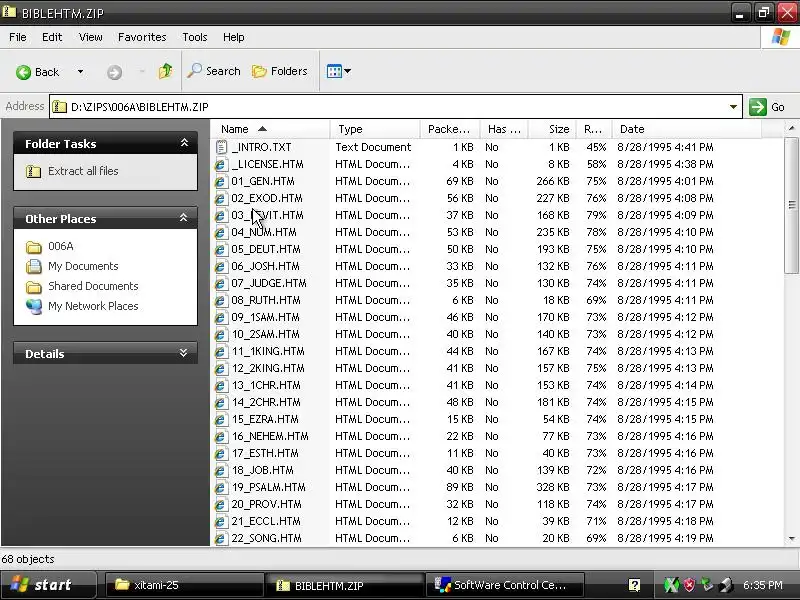Select the 06_JOSH.HTM file icon

click(221, 266)
